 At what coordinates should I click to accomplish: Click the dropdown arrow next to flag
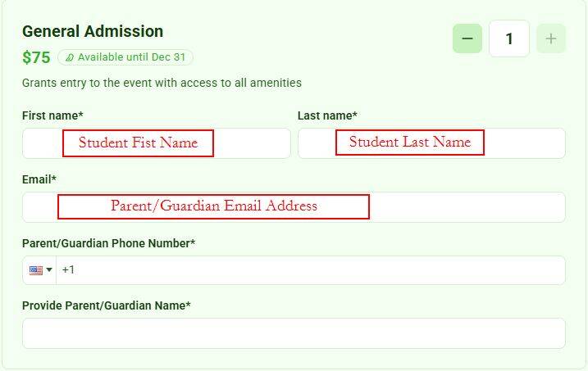pos(49,270)
